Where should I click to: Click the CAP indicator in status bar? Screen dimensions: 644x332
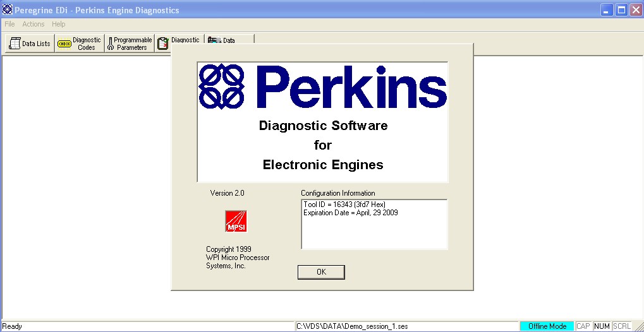pyautogui.click(x=583, y=326)
